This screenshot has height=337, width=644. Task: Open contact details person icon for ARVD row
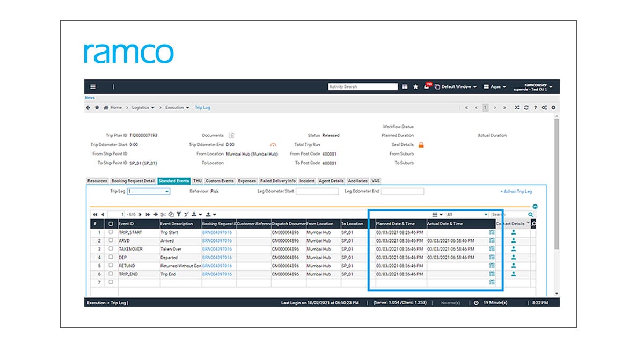click(x=514, y=240)
